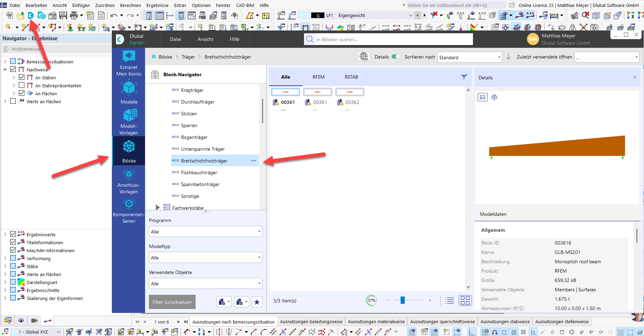
Task: Switch to the RSTAB tab
Action: [x=351, y=77]
